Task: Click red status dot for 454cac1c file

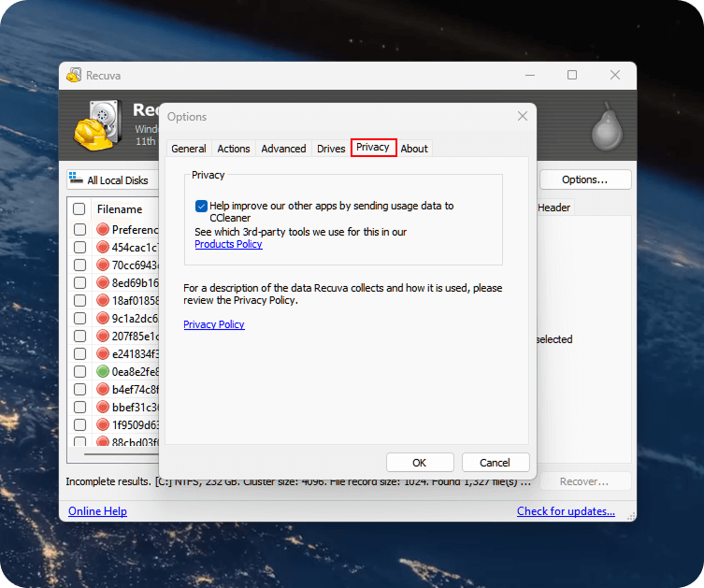Action: click(x=103, y=247)
